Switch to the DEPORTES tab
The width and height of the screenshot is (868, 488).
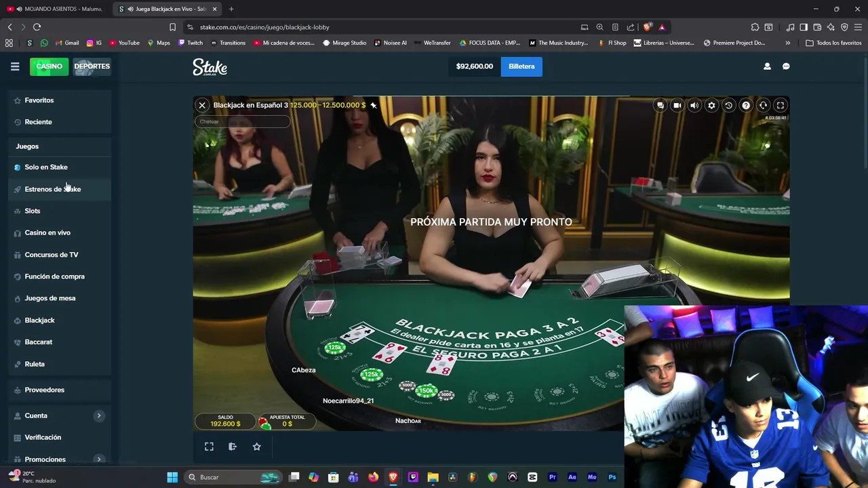point(92,66)
